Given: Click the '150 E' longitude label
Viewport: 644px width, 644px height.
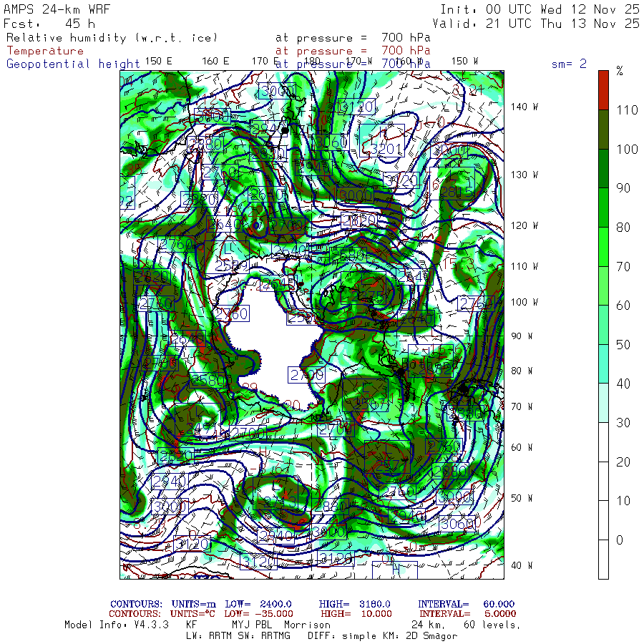Looking at the screenshot, I should click(x=159, y=62).
